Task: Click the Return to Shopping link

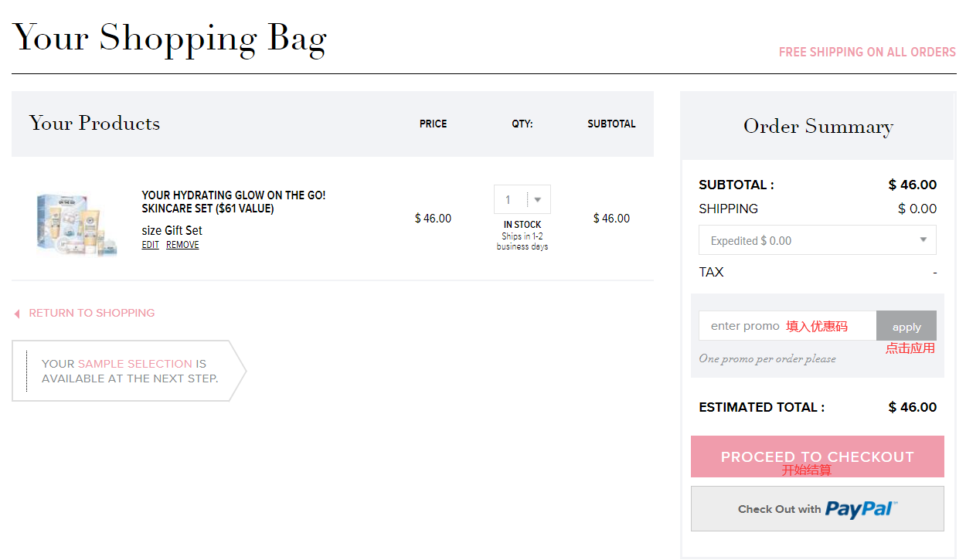Action: pyautogui.click(x=91, y=313)
